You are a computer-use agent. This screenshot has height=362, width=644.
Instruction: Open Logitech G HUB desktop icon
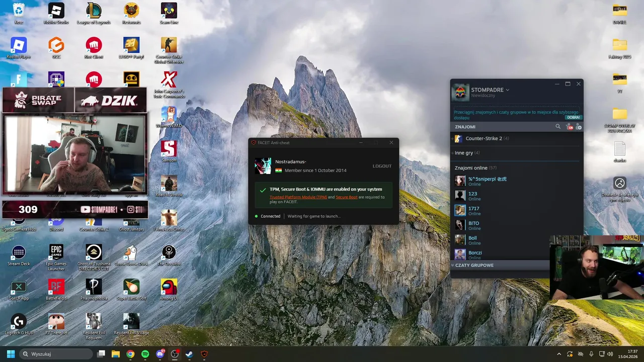pos(19,324)
